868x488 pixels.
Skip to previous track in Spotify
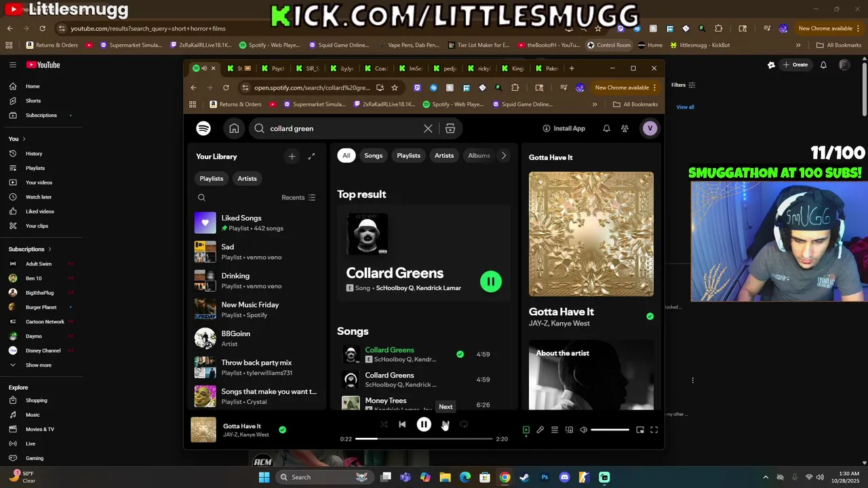pyautogui.click(x=402, y=424)
